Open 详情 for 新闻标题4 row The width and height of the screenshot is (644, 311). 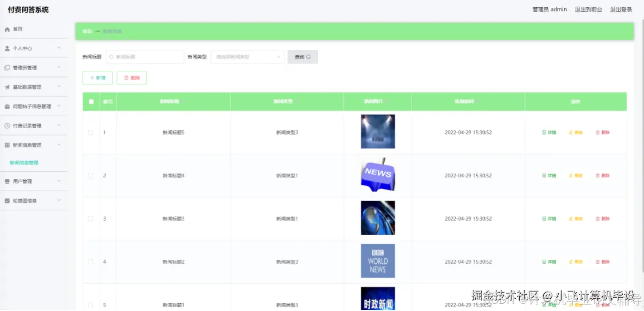point(549,176)
